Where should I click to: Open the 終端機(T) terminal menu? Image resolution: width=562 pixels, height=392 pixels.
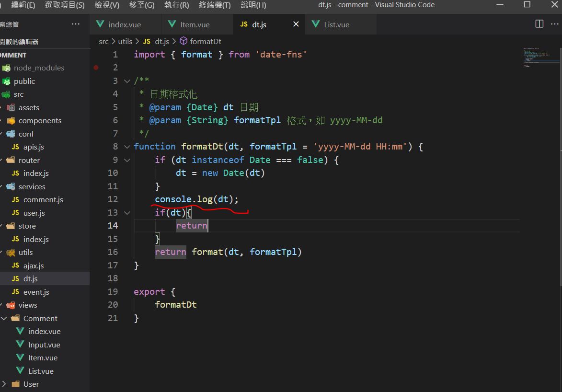[x=215, y=5]
